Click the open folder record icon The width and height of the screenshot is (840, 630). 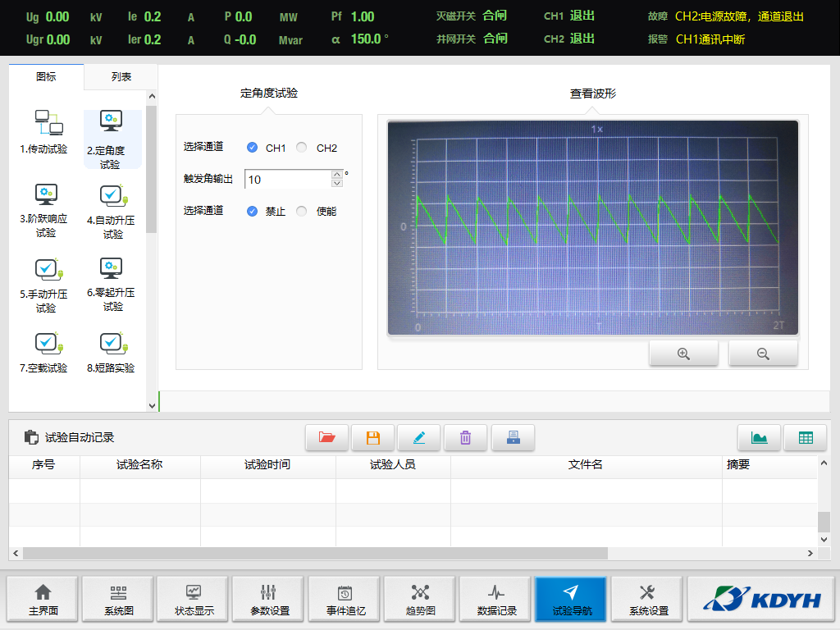coord(327,438)
